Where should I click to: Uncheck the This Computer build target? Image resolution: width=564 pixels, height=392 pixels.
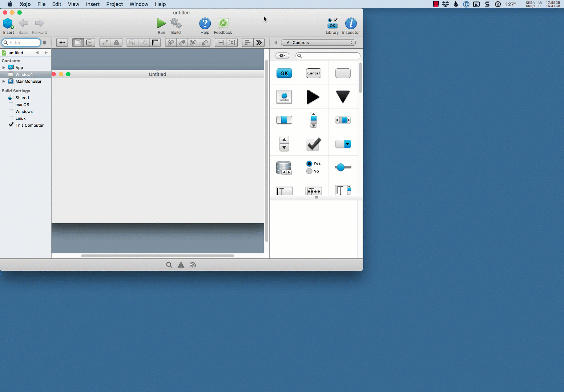coord(11,125)
